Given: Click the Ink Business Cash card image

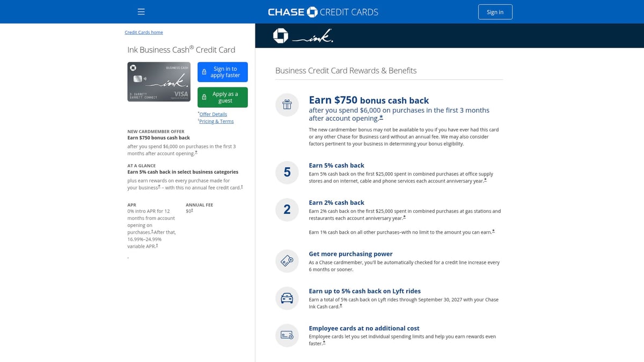Looking at the screenshot, I should tap(159, 82).
